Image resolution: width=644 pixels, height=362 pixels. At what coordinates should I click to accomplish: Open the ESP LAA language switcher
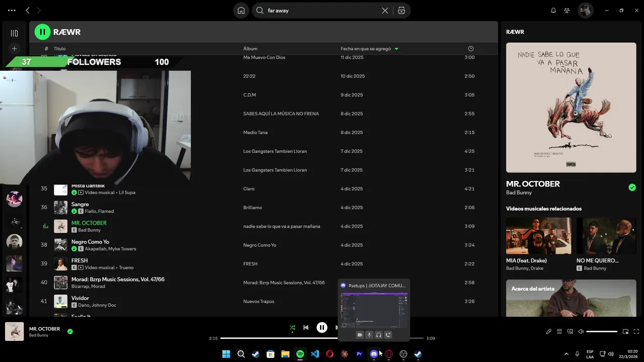590,354
